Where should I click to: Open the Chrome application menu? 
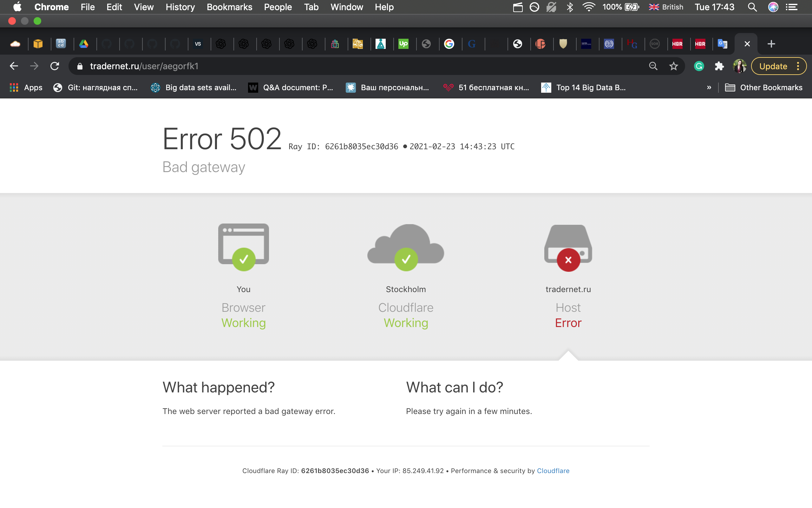51,7
